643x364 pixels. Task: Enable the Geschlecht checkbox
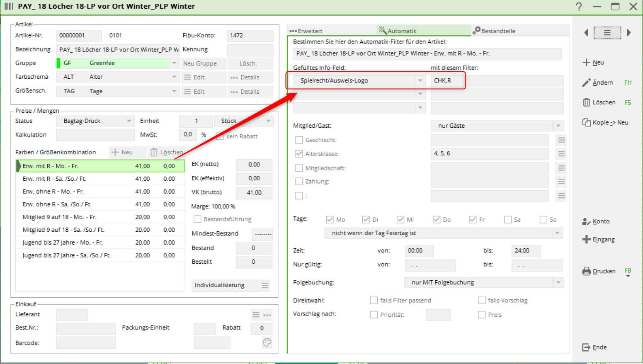pyautogui.click(x=299, y=140)
